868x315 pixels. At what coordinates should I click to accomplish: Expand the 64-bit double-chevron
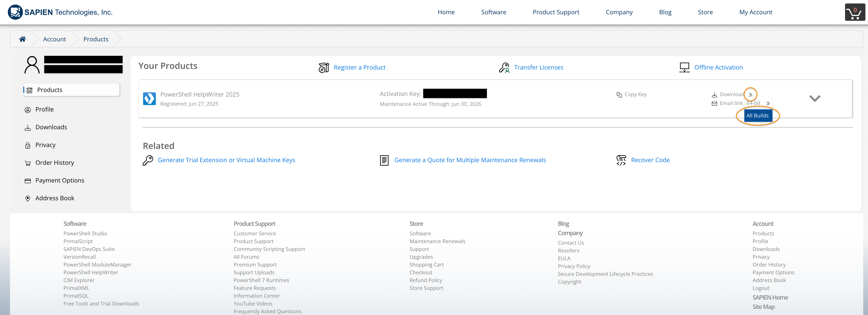click(x=768, y=103)
